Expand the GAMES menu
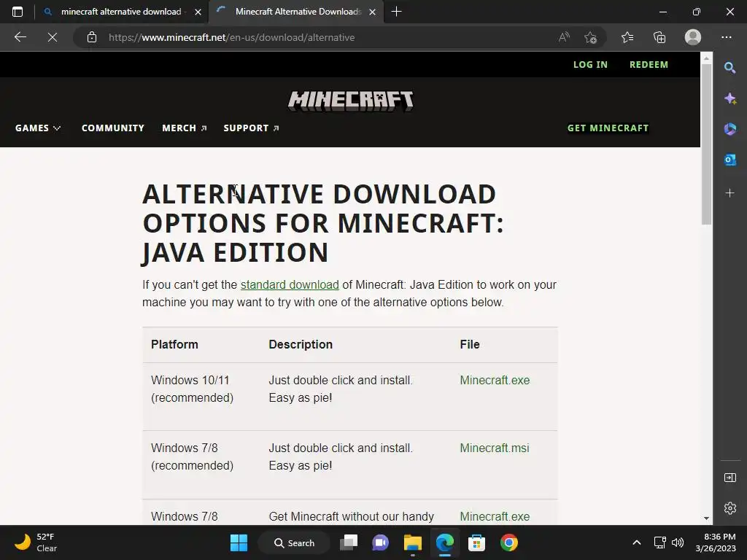 [x=38, y=128]
